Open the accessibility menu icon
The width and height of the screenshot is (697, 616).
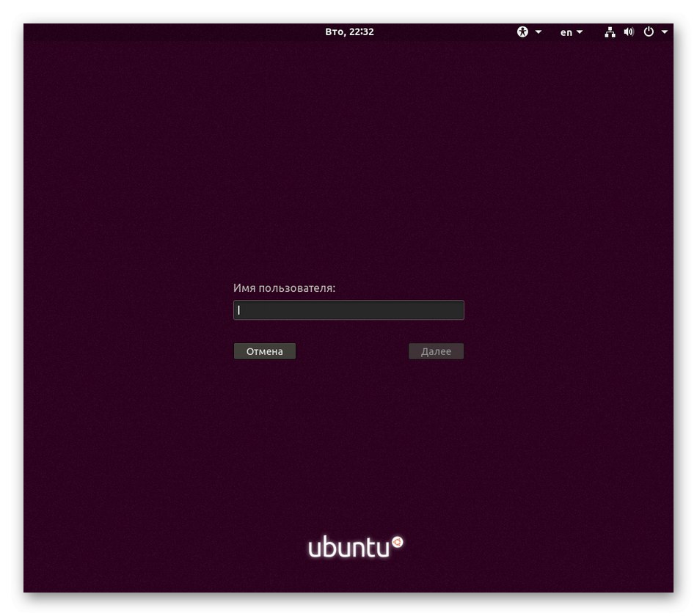[x=522, y=32]
